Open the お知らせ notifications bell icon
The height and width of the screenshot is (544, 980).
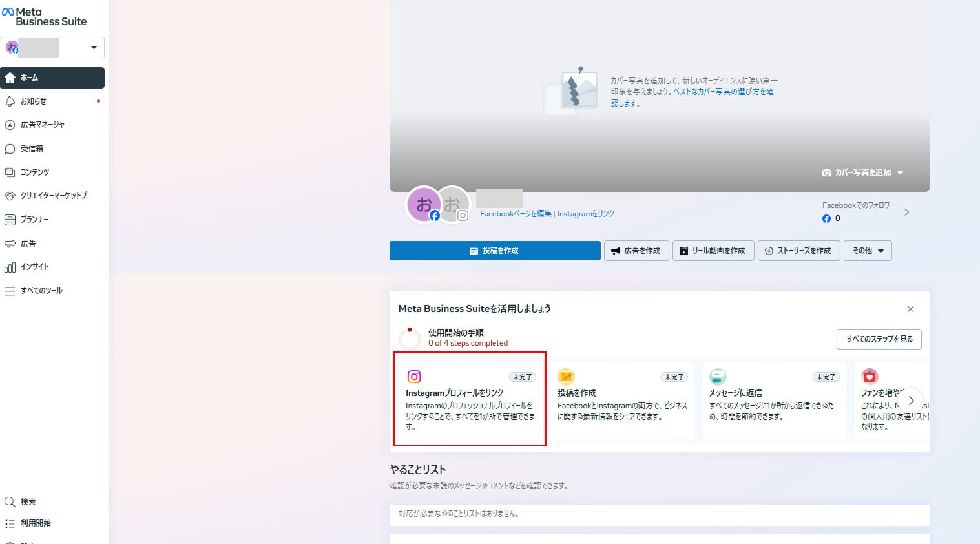pyautogui.click(x=10, y=101)
